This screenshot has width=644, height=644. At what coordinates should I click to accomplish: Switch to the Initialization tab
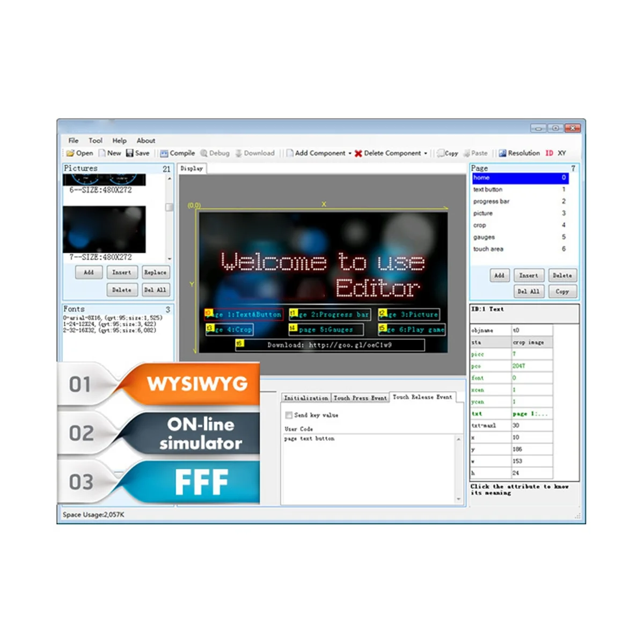306,398
